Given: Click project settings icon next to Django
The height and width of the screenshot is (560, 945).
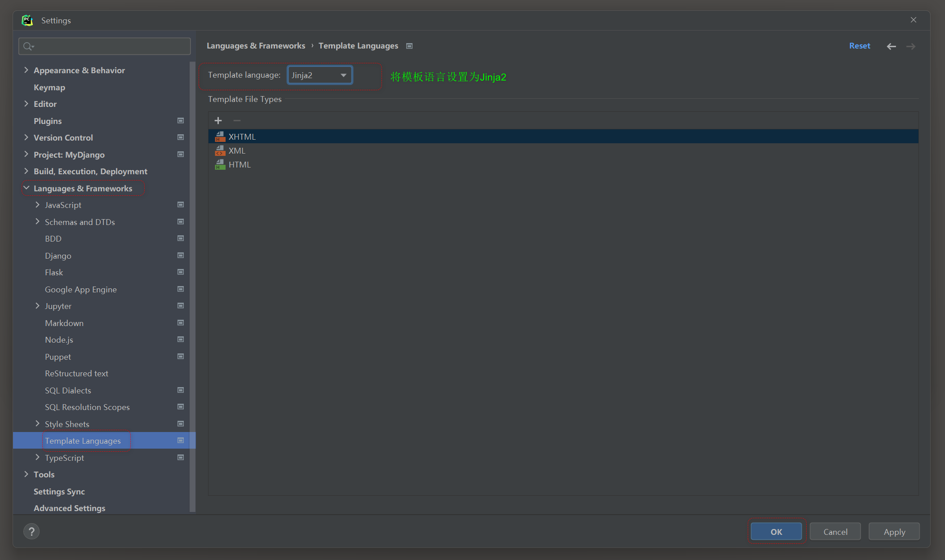Looking at the screenshot, I should click(181, 256).
